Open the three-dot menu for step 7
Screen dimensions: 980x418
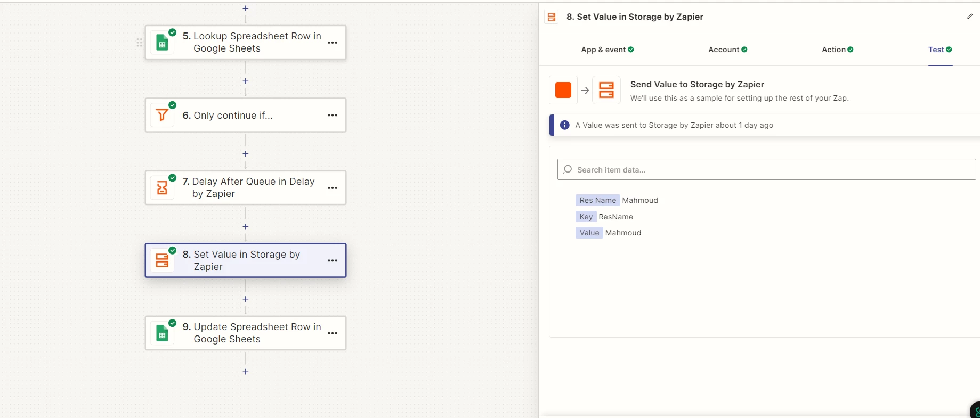click(x=333, y=188)
